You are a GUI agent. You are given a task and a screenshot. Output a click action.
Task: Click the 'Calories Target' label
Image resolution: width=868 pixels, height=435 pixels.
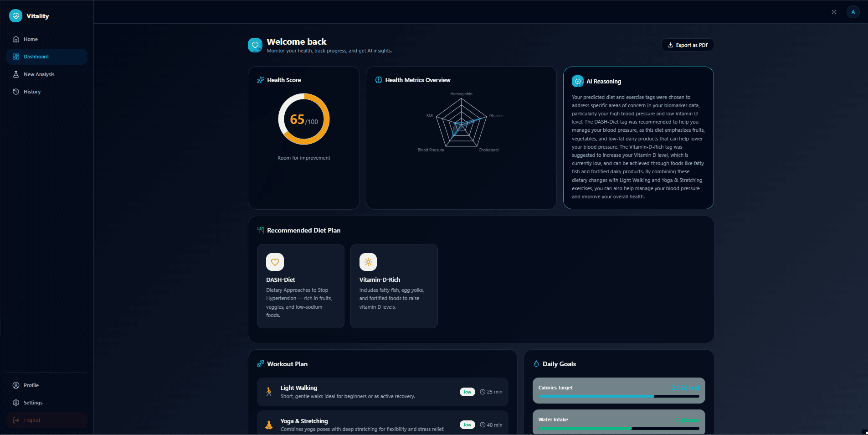click(x=555, y=388)
